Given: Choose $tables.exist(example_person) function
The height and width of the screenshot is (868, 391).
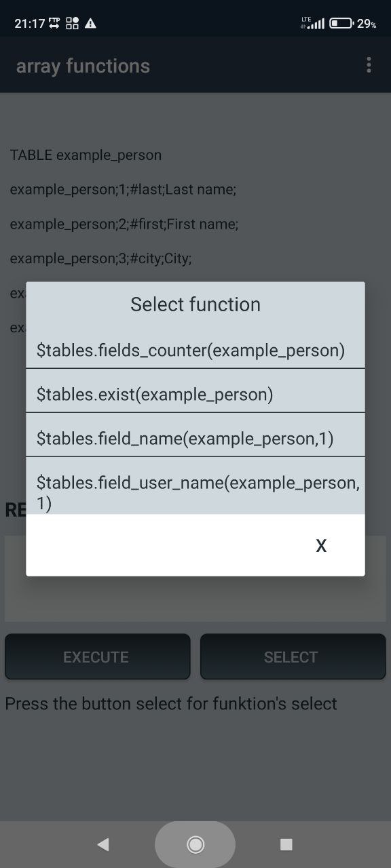Looking at the screenshot, I should pyautogui.click(x=195, y=394).
